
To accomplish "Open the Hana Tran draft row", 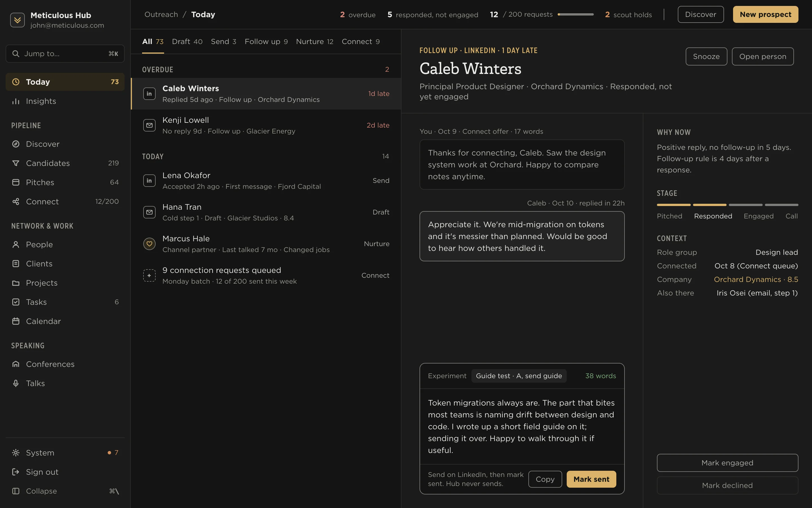I will pyautogui.click(x=266, y=212).
